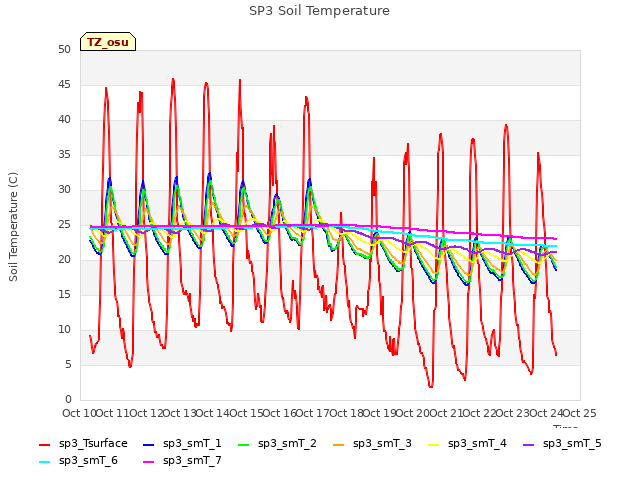
Task: Click the 45 y-axis tick label
Action: coord(64,85)
